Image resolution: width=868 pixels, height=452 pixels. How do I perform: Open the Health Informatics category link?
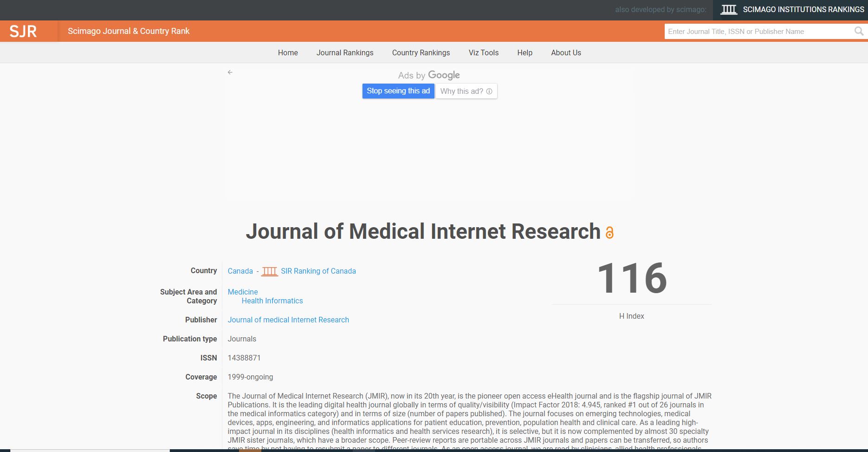(x=272, y=301)
